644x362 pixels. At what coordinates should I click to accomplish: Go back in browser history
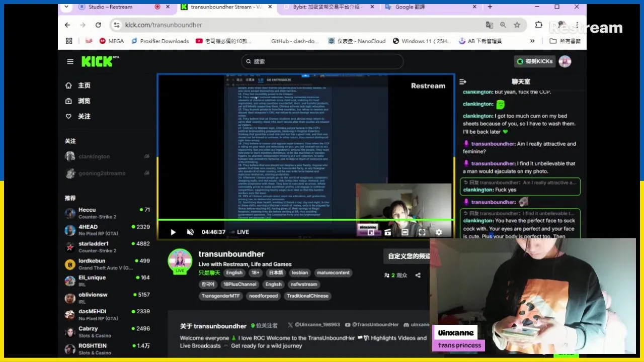click(x=67, y=25)
